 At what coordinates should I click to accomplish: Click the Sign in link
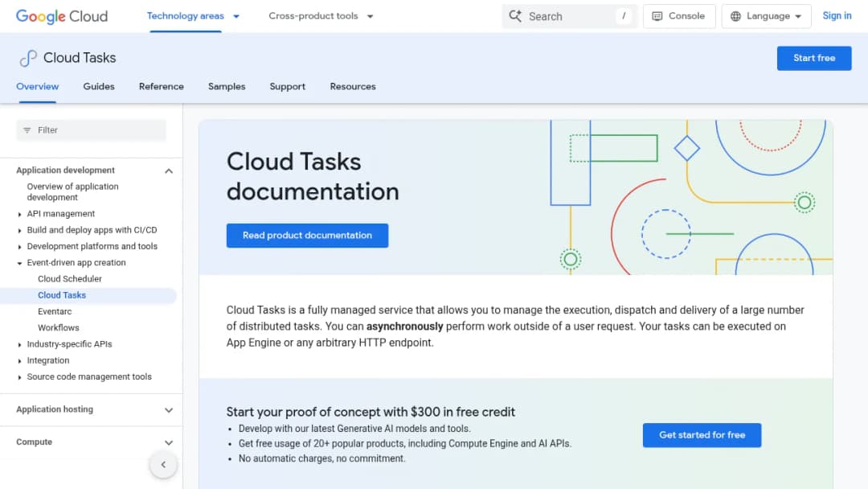pyautogui.click(x=837, y=16)
